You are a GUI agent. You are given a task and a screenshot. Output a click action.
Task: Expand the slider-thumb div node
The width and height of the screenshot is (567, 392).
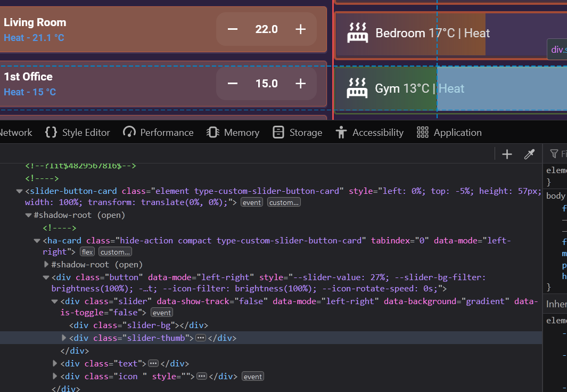(x=64, y=338)
